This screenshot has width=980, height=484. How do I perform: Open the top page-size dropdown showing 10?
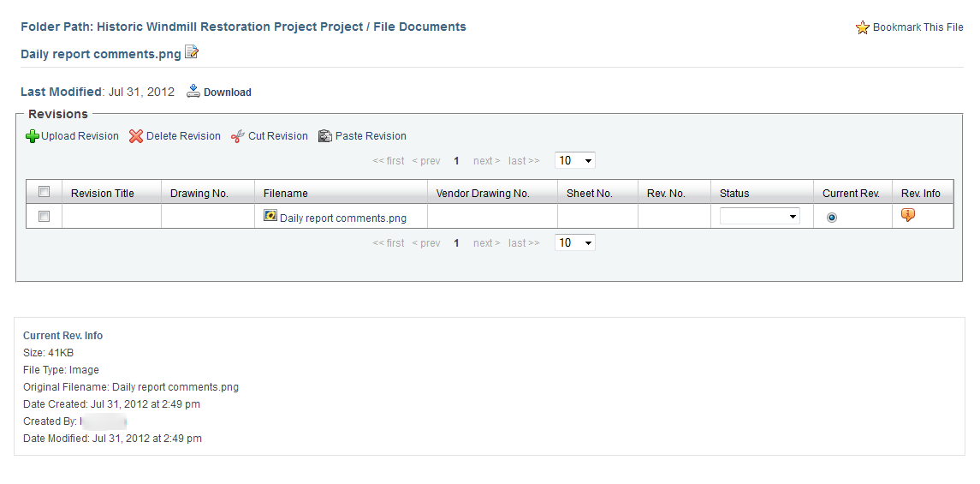click(x=575, y=161)
